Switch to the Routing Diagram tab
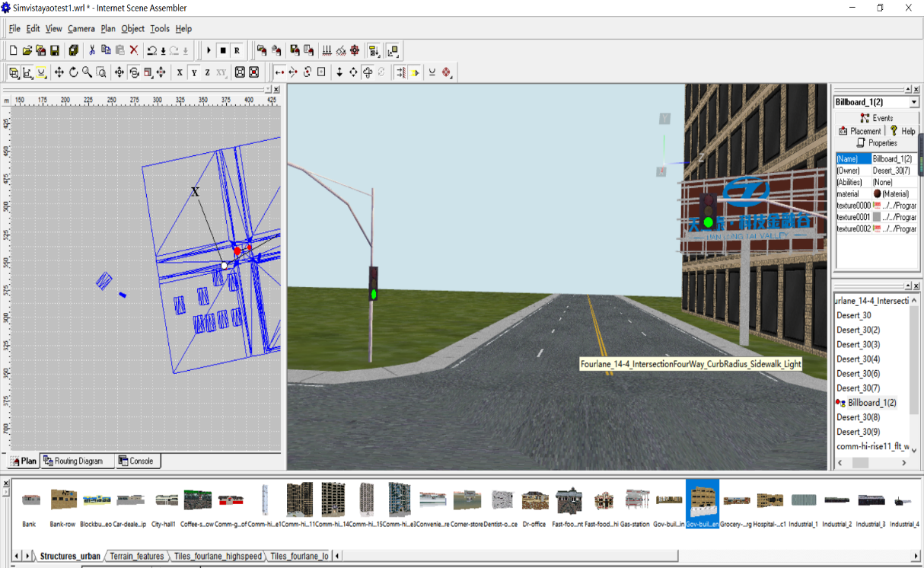Viewport: 924px width, 568px height. click(x=76, y=461)
